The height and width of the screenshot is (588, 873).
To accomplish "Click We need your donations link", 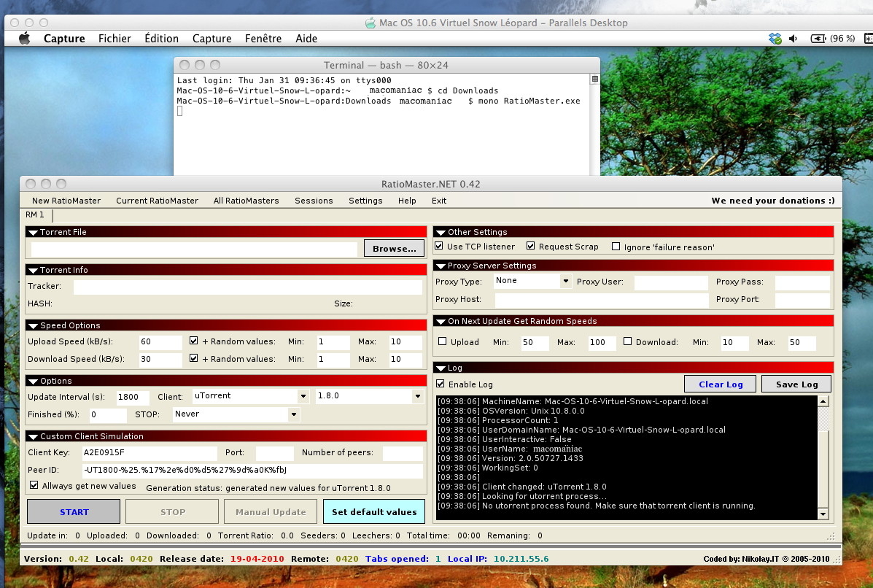I will click(773, 201).
